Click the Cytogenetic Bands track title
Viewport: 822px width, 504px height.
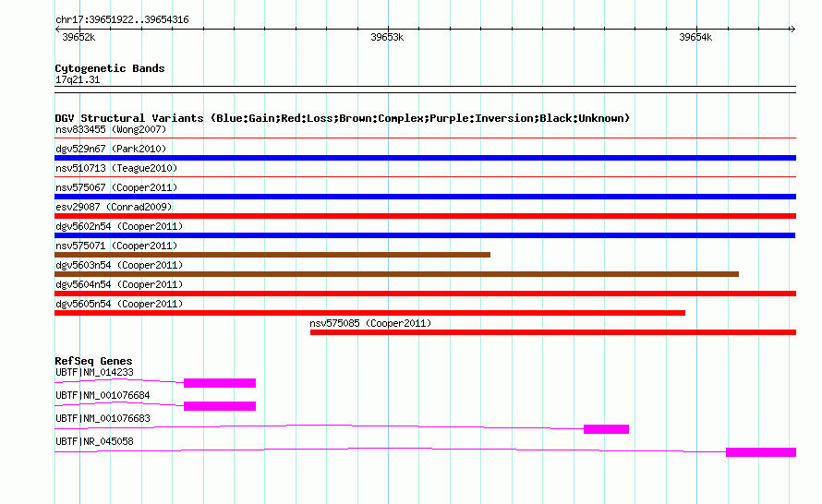(x=110, y=68)
